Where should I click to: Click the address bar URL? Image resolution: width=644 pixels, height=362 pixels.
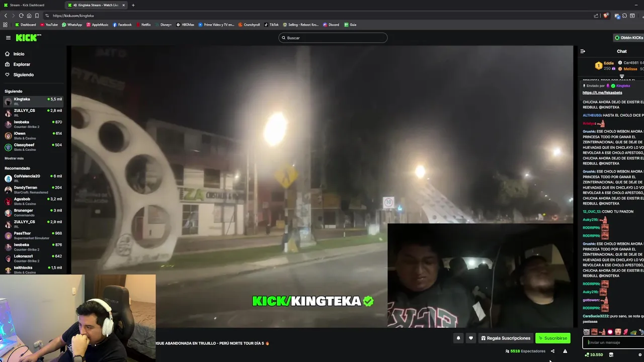73,16
